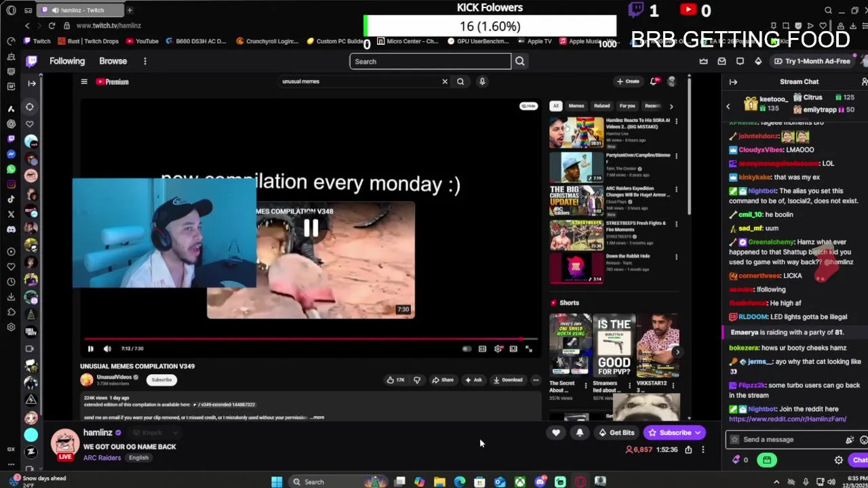Open TikTok icon in browser sidebar

11,199
